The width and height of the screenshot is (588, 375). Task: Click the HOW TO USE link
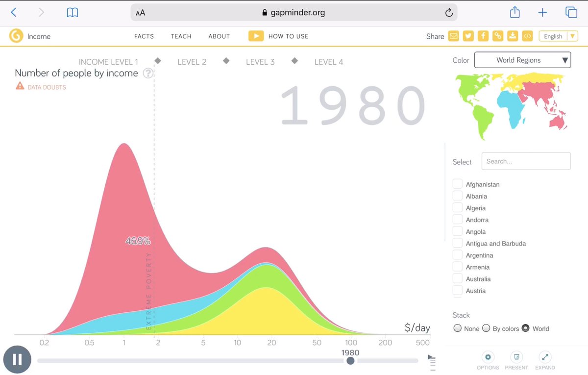pos(288,36)
